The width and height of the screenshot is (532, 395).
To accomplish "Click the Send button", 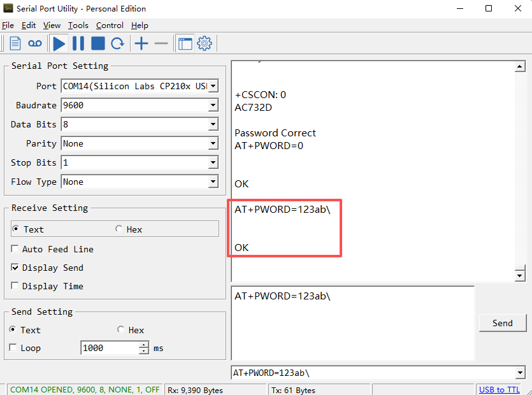I will (503, 323).
